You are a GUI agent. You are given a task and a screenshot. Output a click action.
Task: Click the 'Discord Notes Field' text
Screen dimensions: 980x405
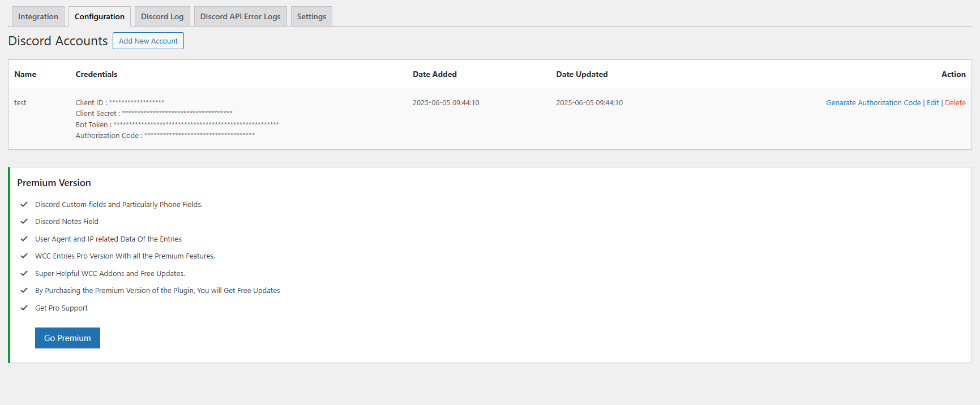67,222
